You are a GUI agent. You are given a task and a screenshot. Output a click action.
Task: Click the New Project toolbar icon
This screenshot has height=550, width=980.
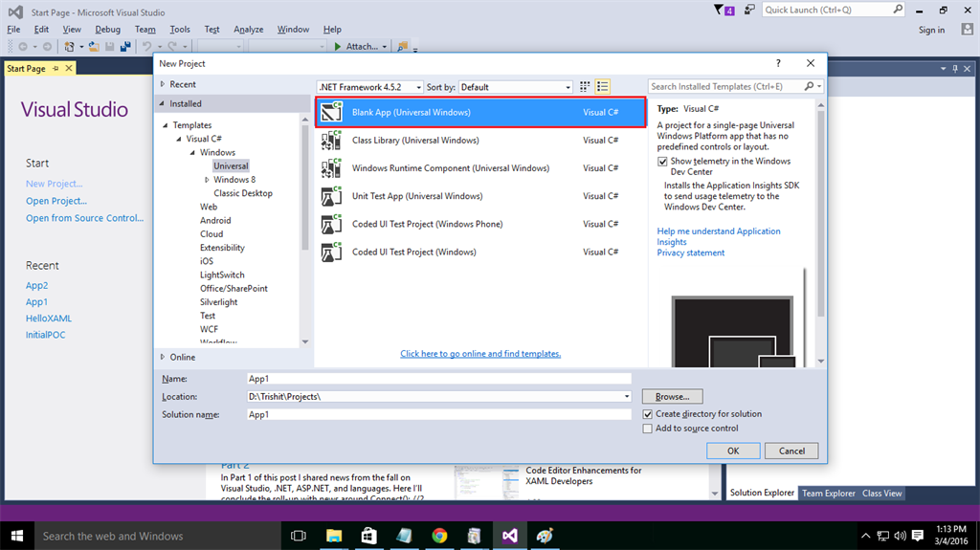(69, 46)
